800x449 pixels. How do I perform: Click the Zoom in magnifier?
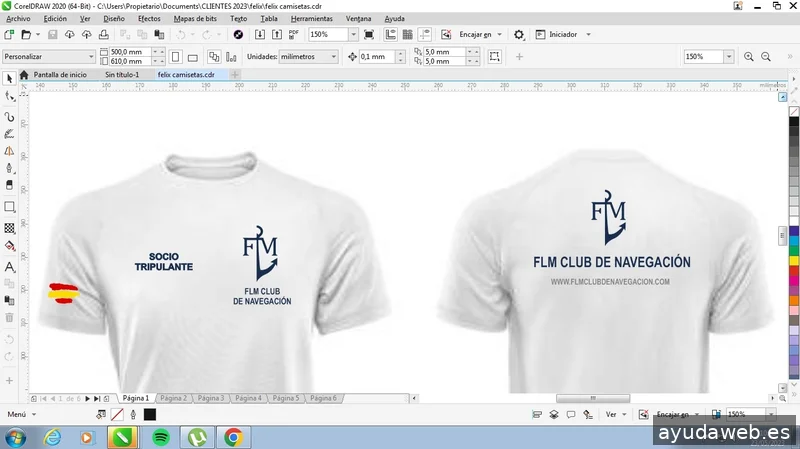point(748,57)
